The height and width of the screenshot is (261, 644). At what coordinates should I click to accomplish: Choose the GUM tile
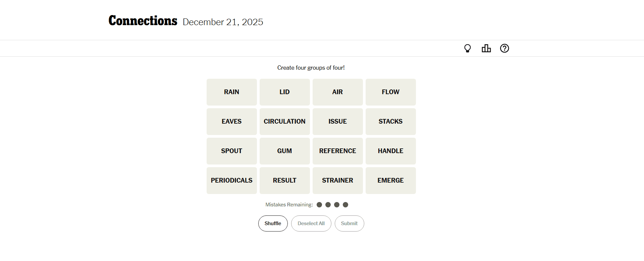(x=284, y=151)
